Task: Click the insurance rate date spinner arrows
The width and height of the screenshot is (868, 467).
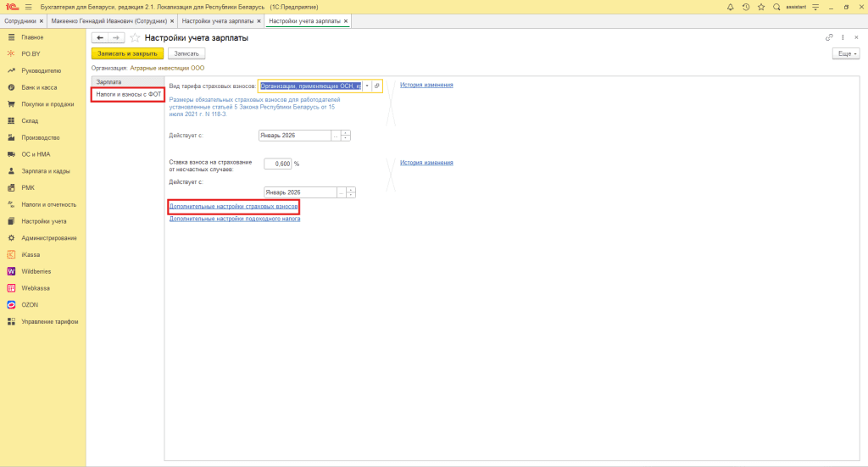Action: tap(351, 192)
